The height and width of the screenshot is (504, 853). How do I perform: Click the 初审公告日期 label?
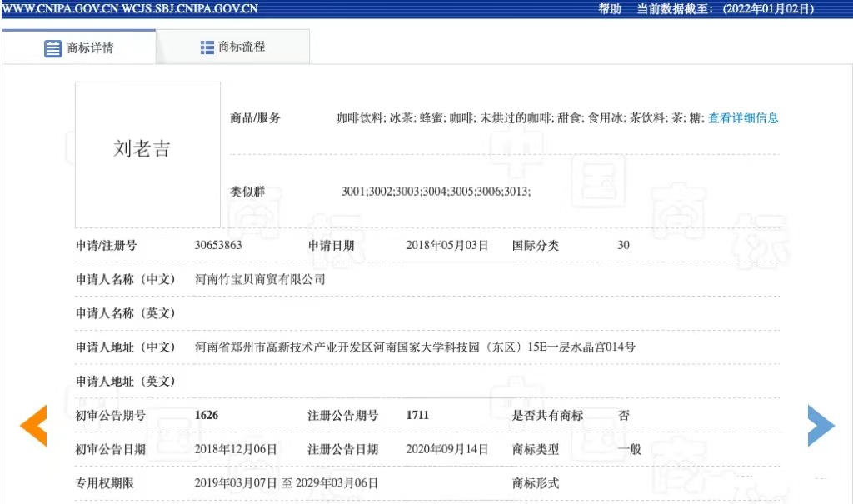[111, 450]
